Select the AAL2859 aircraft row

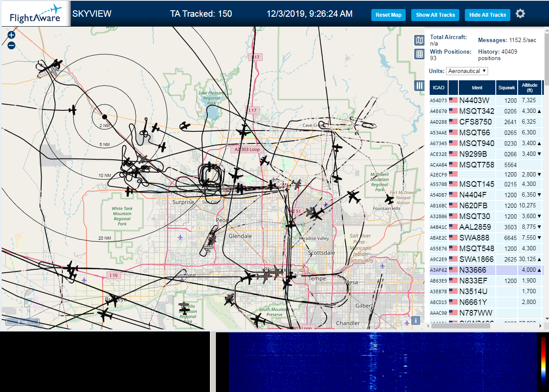[486, 227]
